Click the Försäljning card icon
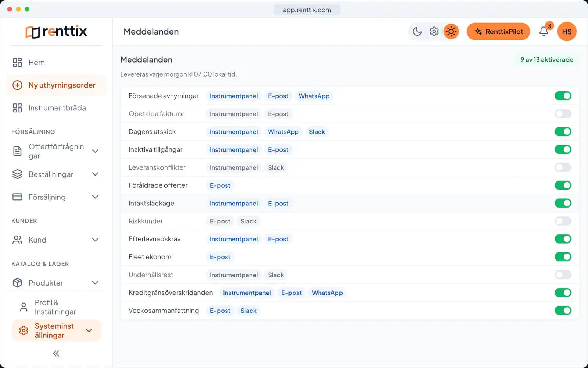This screenshot has width=588, height=368. pyautogui.click(x=17, y=197)
